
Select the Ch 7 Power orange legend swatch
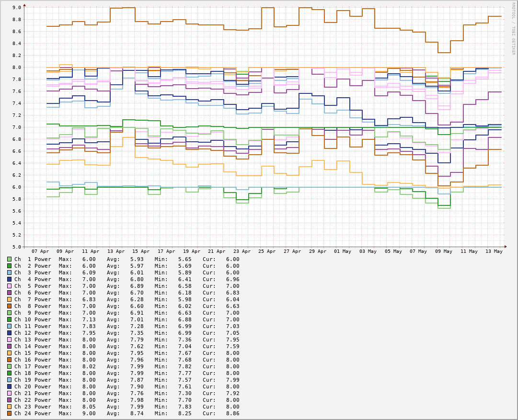pos(9,299)
